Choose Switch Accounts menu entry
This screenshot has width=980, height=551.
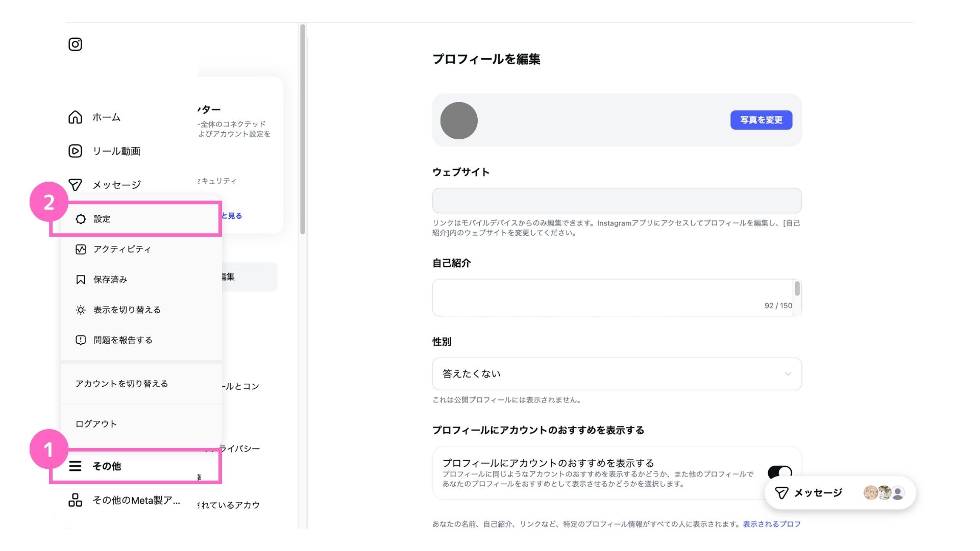(x=121, y=384)
